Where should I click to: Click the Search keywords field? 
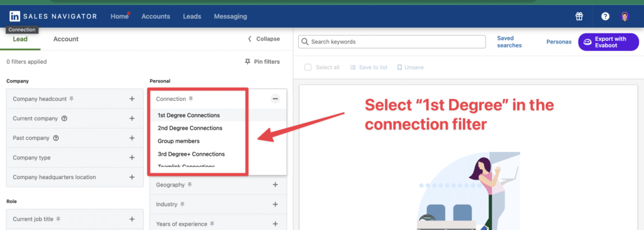coord(392,42)
